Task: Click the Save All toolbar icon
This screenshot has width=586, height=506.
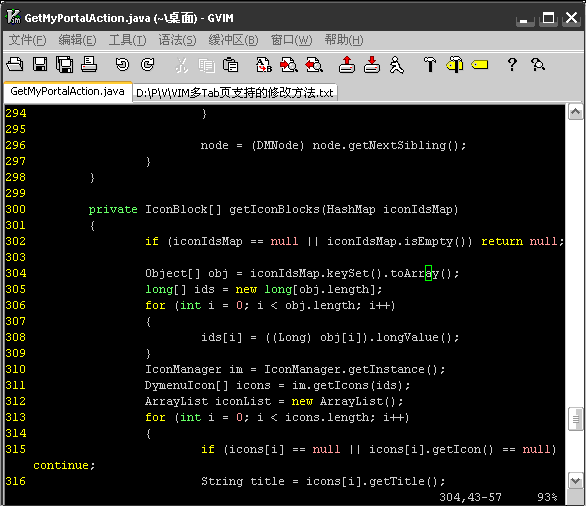Action: click(x=64, y=65)
